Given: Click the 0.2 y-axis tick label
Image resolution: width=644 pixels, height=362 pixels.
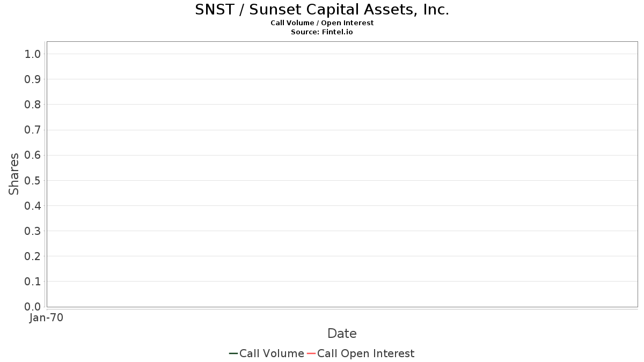Looking at the screenshot, I should [x=33, y=256].
